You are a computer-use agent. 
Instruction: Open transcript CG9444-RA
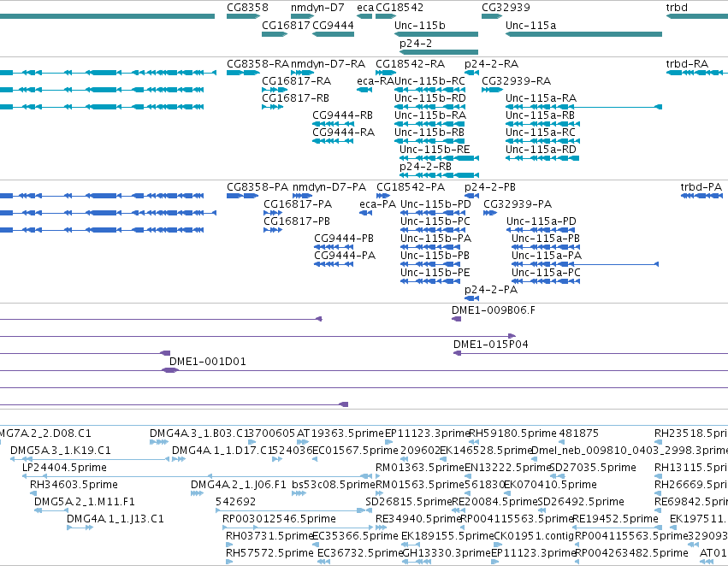click(x=343, y=133)
